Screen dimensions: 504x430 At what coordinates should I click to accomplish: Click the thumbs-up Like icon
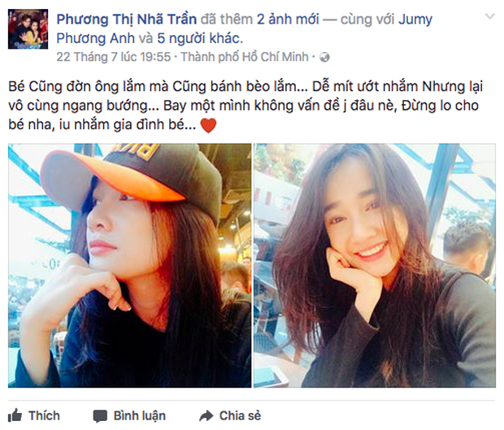click(15, 415)
